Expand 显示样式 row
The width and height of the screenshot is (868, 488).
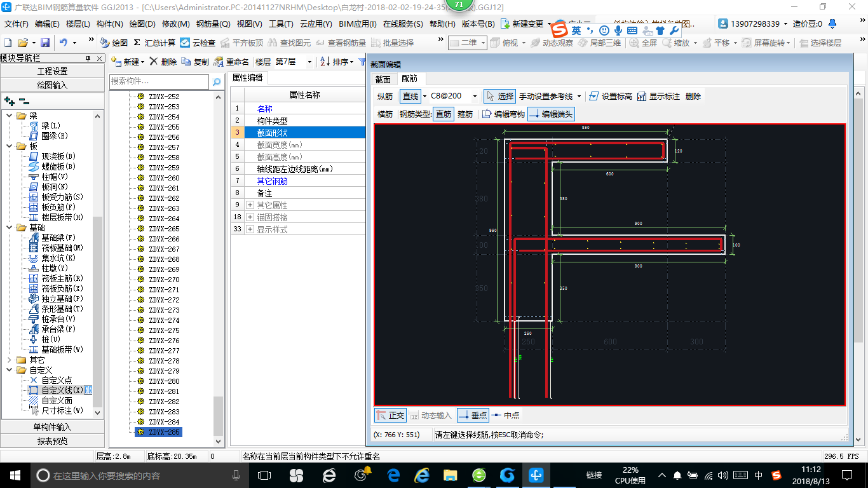[x=250, y=229]
